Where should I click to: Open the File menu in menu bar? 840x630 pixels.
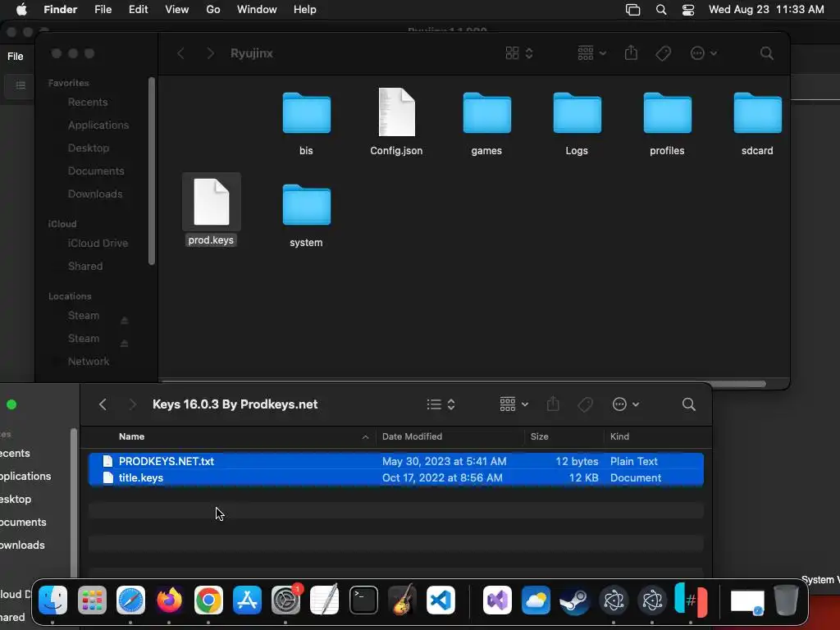pos(103,10)
